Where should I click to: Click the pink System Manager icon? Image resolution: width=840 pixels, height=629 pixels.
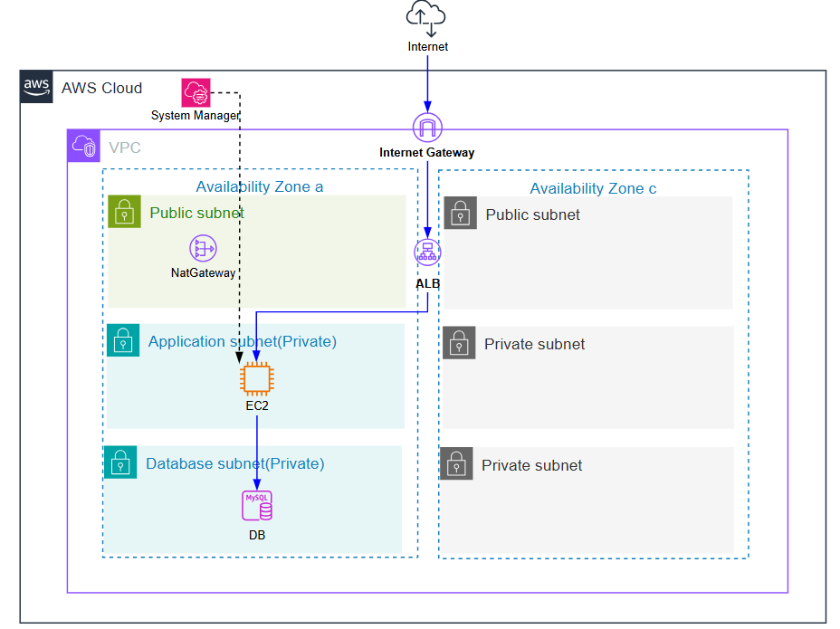coord(196,92)
